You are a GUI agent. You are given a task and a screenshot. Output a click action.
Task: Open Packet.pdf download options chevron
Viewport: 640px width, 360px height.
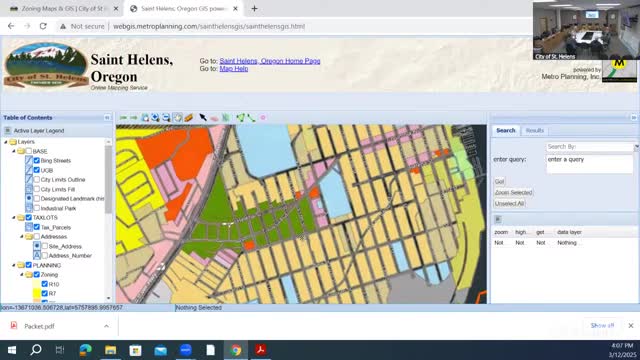coord(106,326)
